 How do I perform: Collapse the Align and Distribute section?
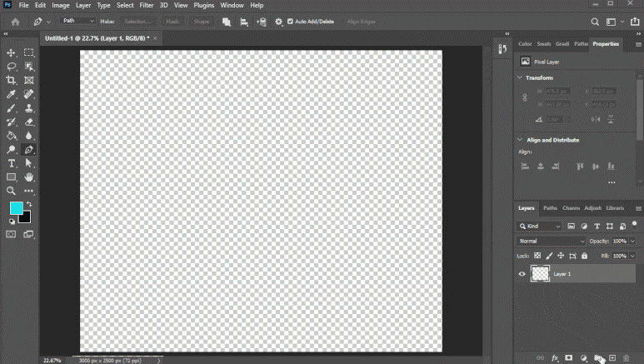click(520, 140)
